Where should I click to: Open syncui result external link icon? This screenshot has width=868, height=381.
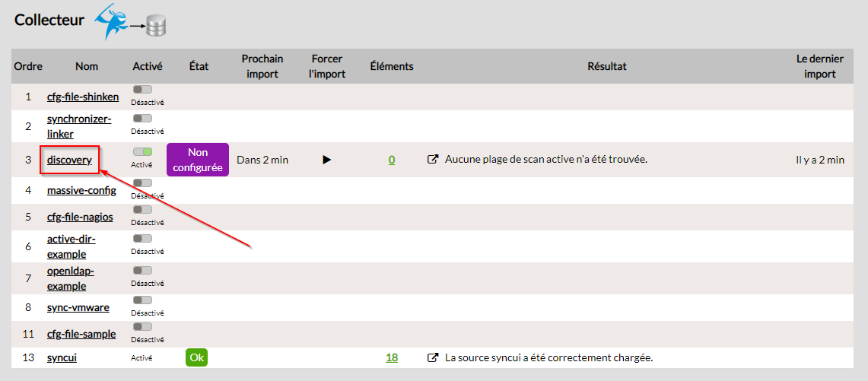[433, 357]
